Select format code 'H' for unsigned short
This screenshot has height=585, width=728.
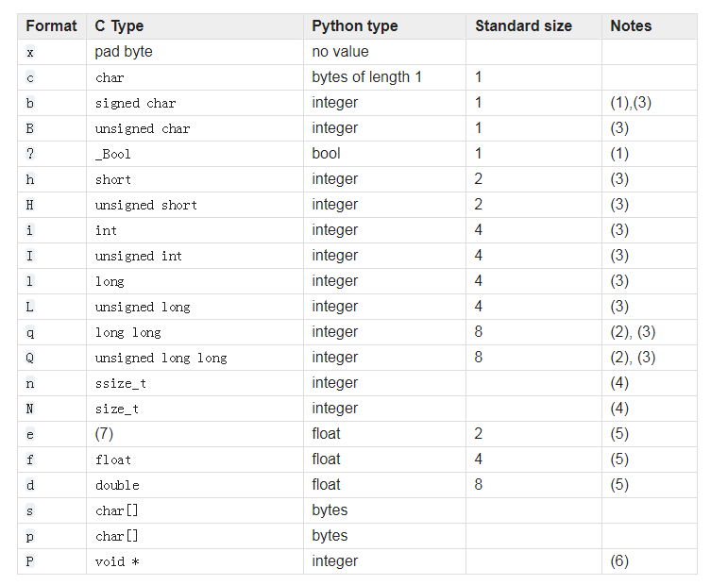tap(29, 205)
